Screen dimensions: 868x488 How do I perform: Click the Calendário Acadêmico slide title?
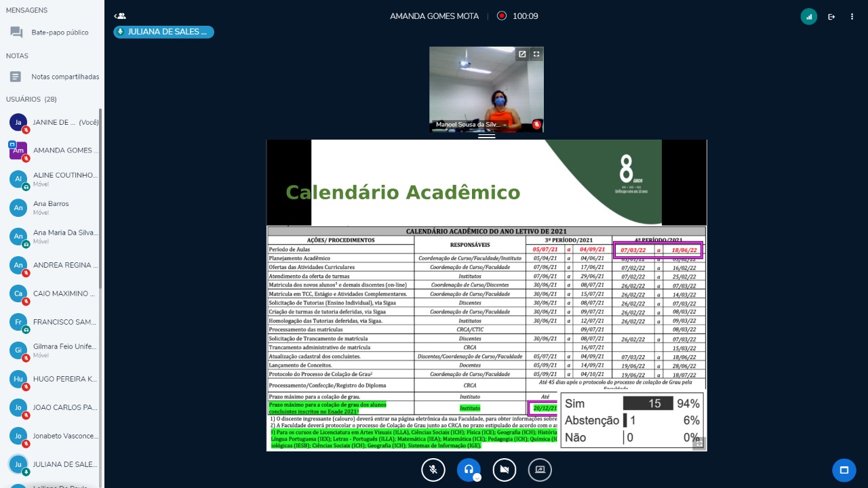click(x=403, y=192)
